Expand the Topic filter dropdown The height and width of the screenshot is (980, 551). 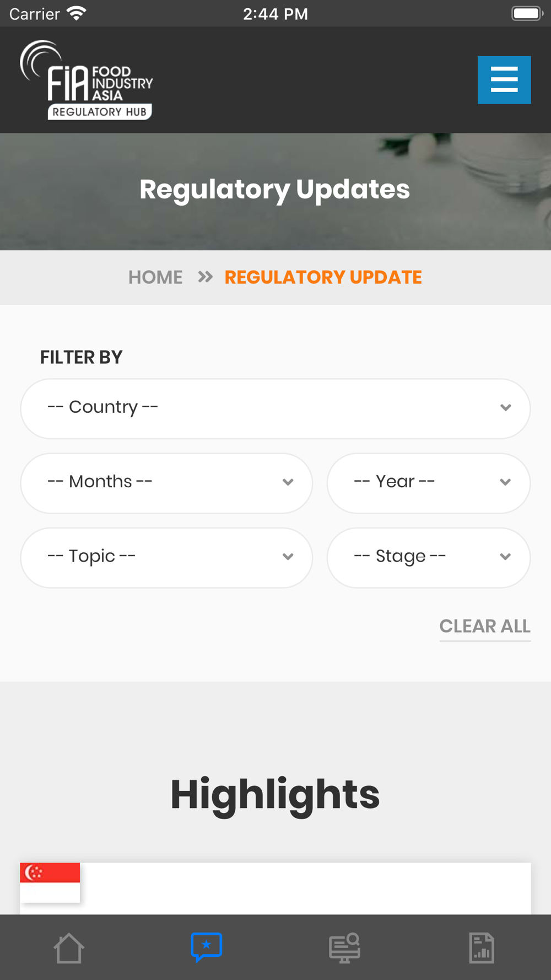(x=166, y=557)
